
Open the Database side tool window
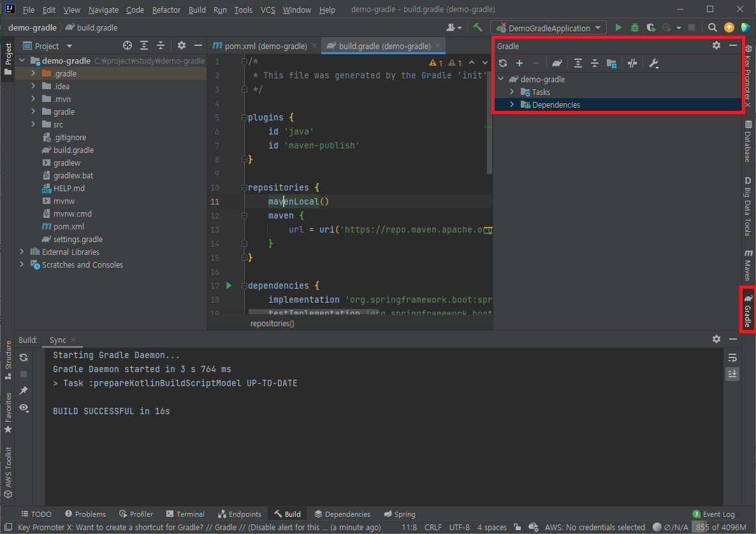(x=748, y=141)
